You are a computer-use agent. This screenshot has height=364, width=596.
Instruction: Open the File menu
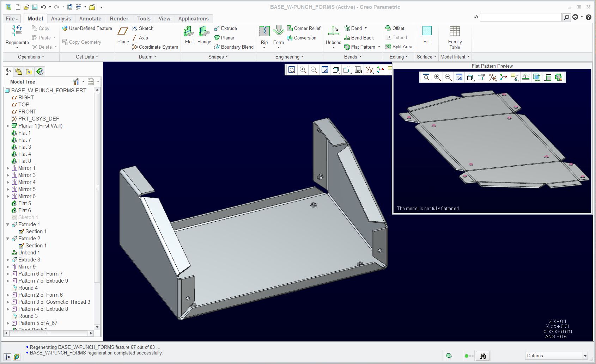point(11,19)
